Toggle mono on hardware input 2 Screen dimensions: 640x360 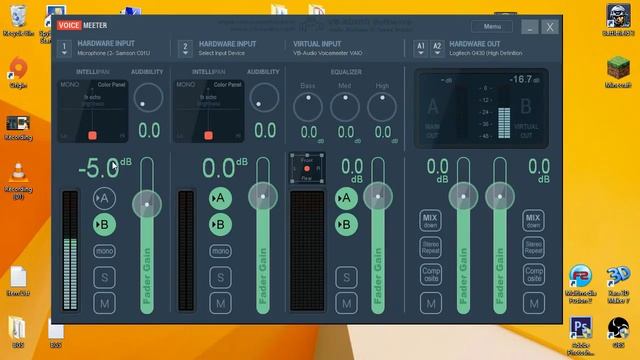pyautogui.click(x=220, y=251)
